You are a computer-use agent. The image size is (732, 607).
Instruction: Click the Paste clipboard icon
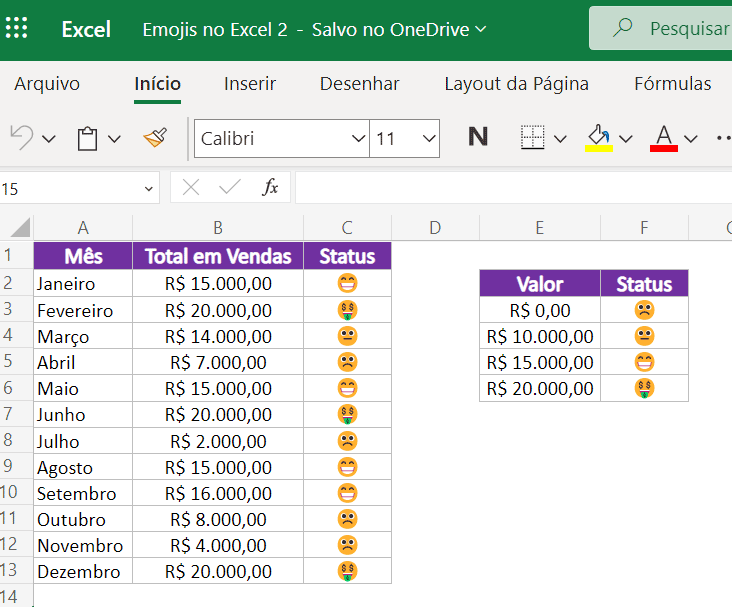(88, 138)
